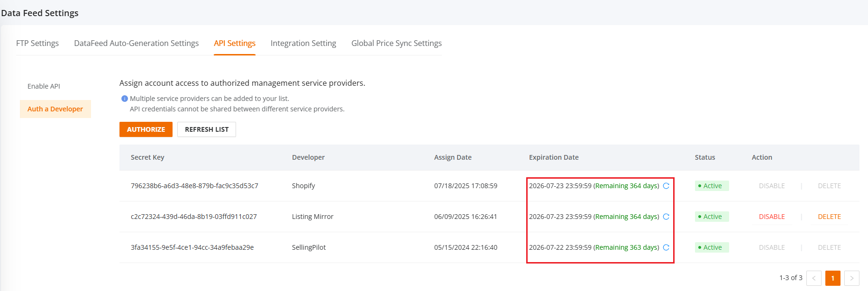Go to the next page with the arrow

(852, 278)
